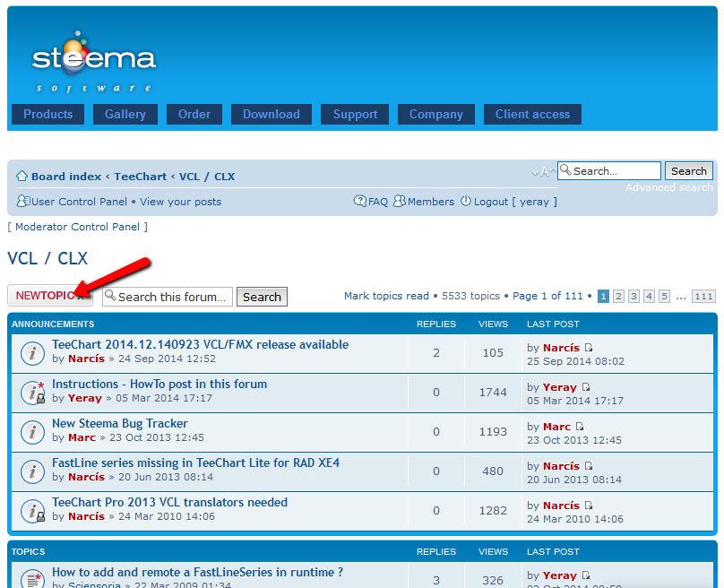Go to pagination page 2

(619, 296)
